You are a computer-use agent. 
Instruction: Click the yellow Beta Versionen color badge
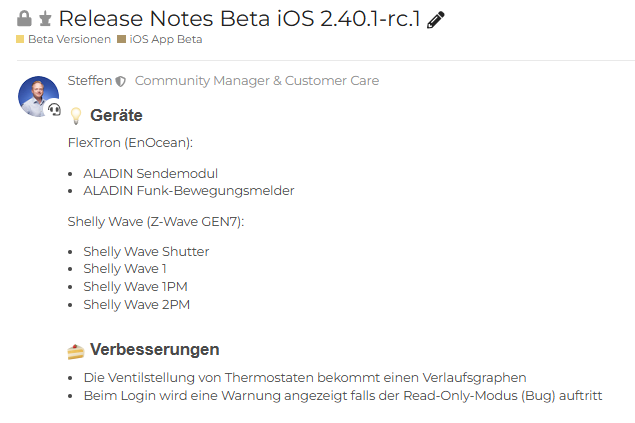coord(20,39)
